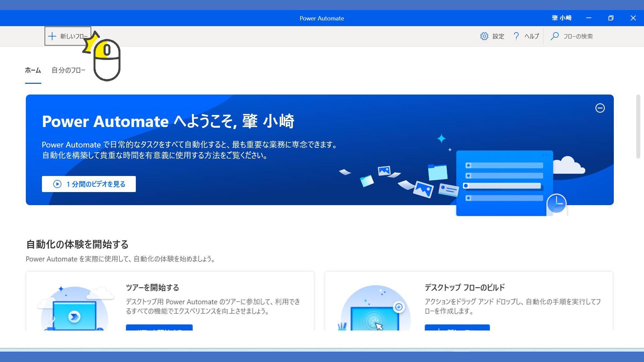This screenshot has height=362, width=644.
Task: Click the help question mark icon
Action: 516,36
